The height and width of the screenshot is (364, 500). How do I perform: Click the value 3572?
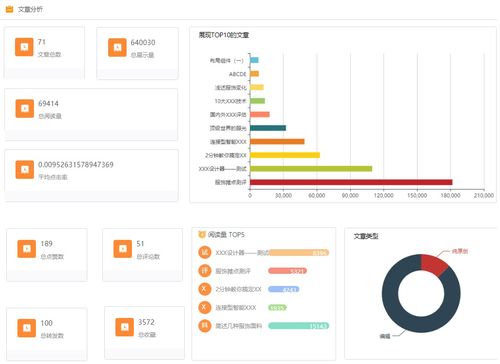146,322
